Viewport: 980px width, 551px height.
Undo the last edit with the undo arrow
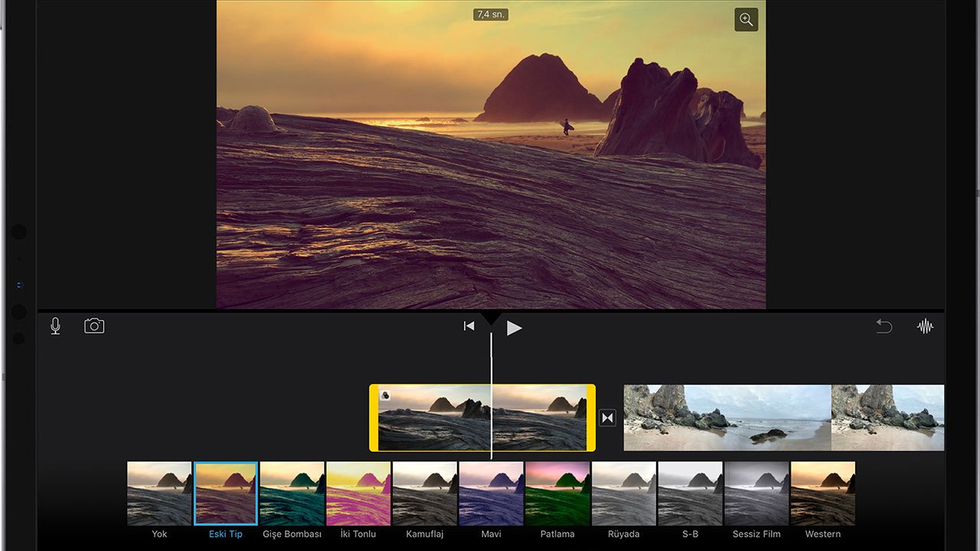coord(885,325)
